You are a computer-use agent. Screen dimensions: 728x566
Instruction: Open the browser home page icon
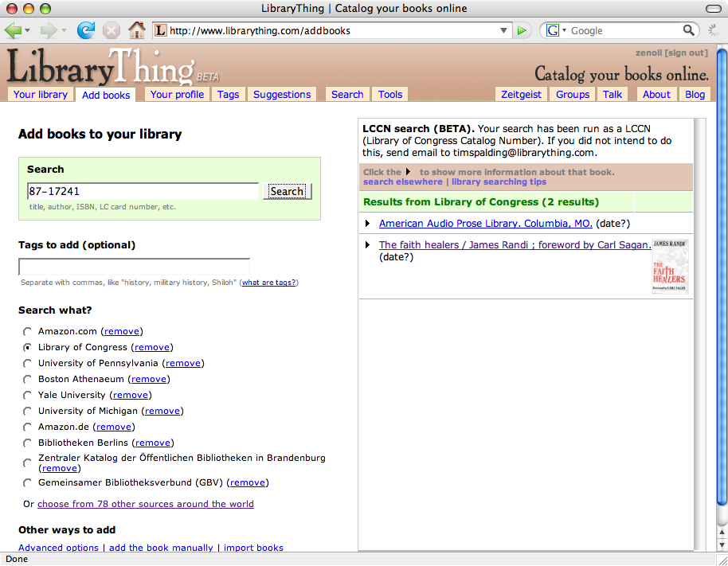[x=136, y=30]
